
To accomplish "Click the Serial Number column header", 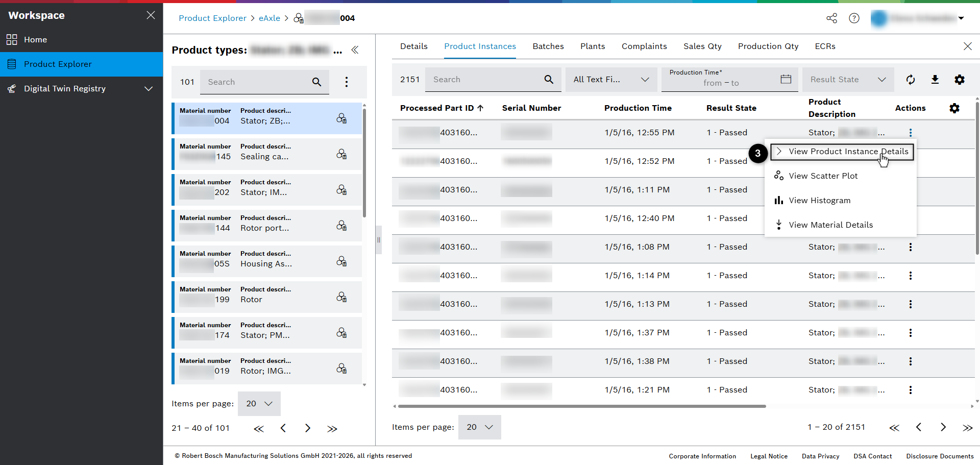I will 531,108.
